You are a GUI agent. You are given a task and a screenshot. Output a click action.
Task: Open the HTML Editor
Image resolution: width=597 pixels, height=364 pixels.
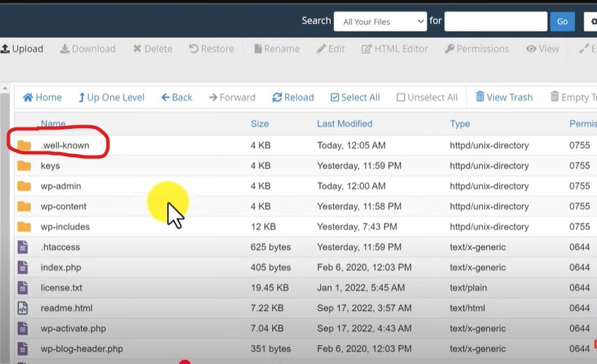pyautogui.click(x=395, y=49)
